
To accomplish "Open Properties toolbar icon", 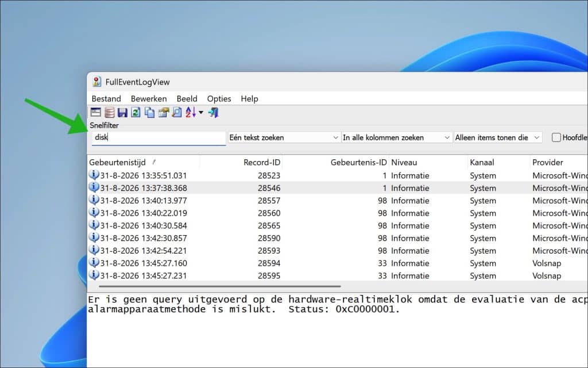I will click(163, 112).
